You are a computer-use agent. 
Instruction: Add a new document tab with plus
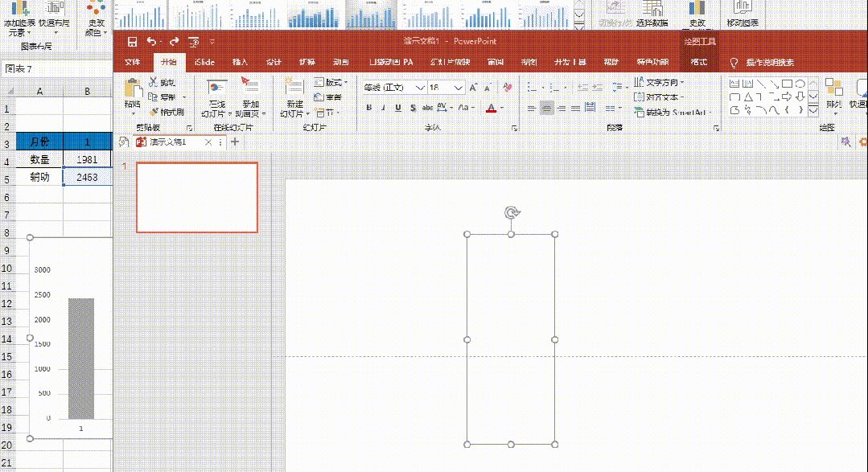tap(235, 142)
